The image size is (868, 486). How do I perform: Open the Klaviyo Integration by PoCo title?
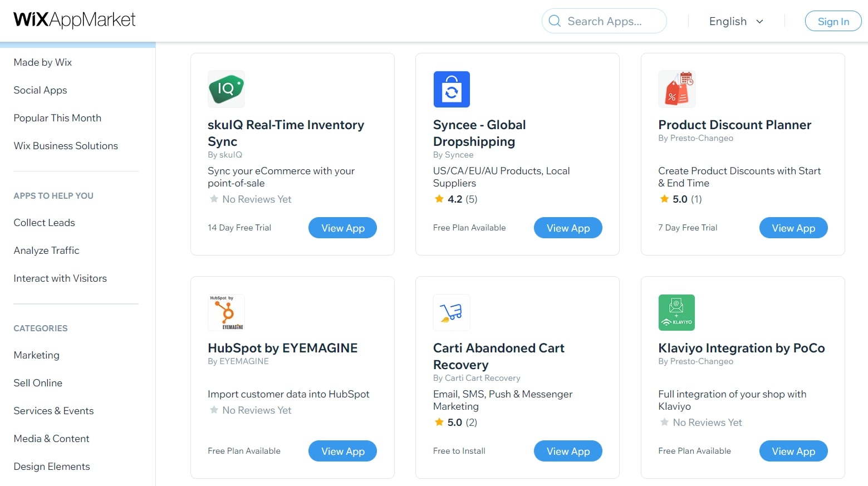click(x=741, y=348)
